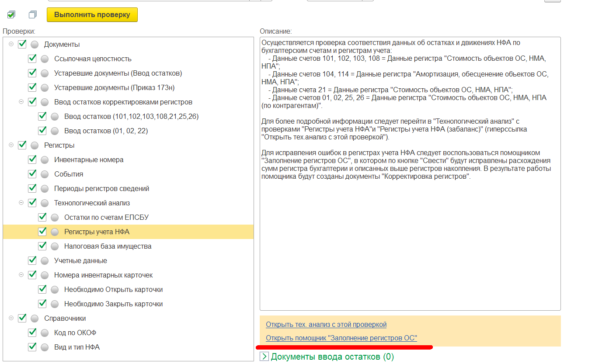Toggle the Устаревшие документы (Ввод остатков) checkbox
Image resolution: width=609 pixels, height=364 pixels.
tap(32, 73)
